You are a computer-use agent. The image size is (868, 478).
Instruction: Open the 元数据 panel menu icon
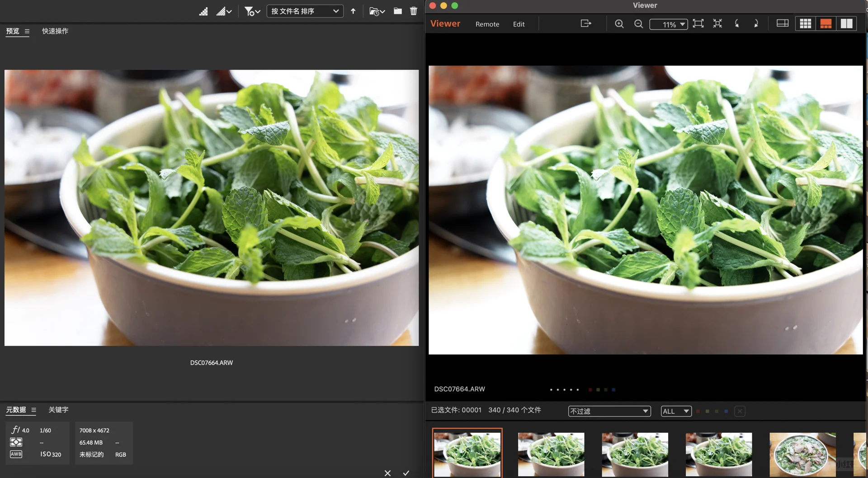(33, 410)
